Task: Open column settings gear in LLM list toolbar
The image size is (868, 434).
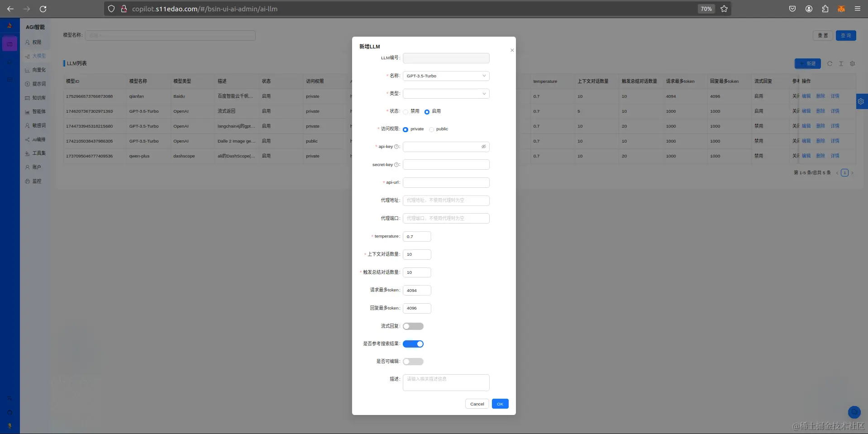Action: tap(853, 64)
